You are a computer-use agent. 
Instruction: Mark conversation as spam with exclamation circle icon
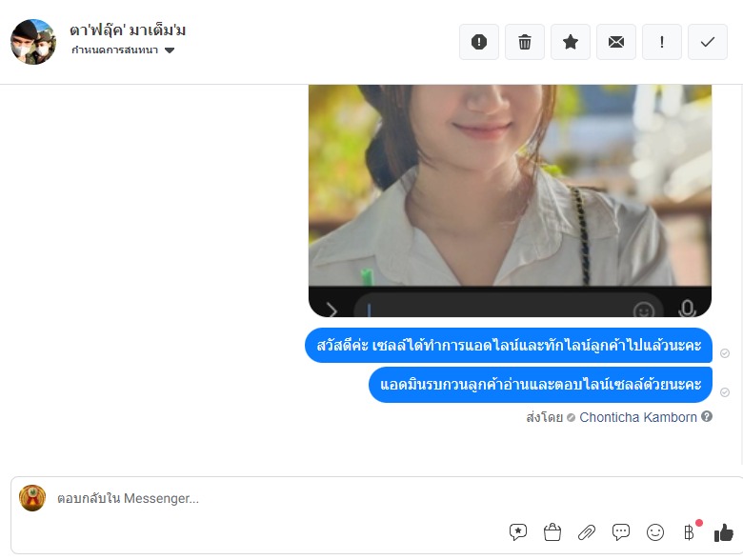tap(478, 42)
